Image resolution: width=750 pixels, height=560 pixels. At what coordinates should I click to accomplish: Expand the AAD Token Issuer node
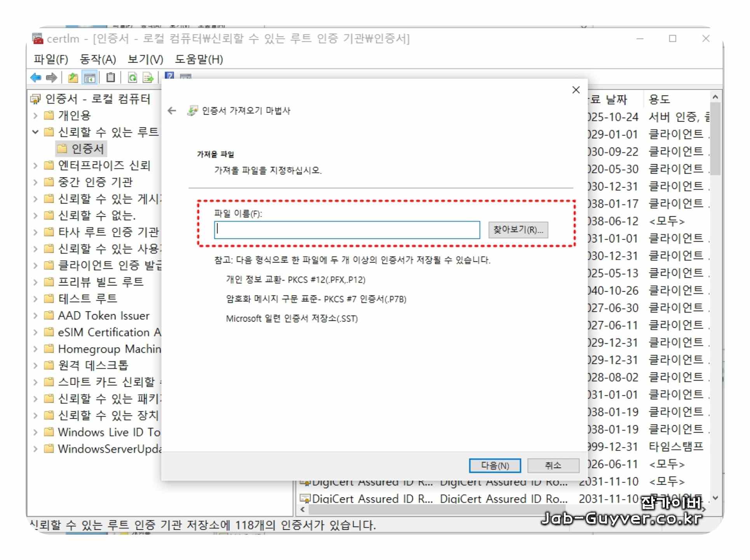pos(35,316)
